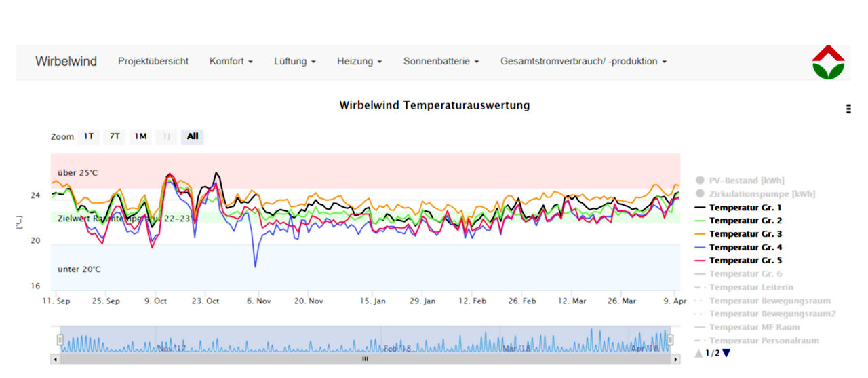Select the 1M zoom button
This screenshot has width=868, height=378.
click(140, 136)
